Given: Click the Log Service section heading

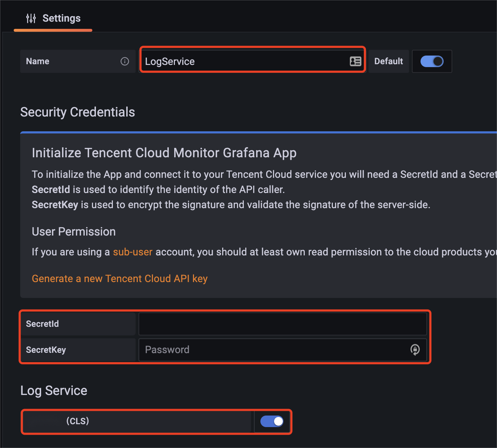Looking at the screenshot, I should 54,391.
